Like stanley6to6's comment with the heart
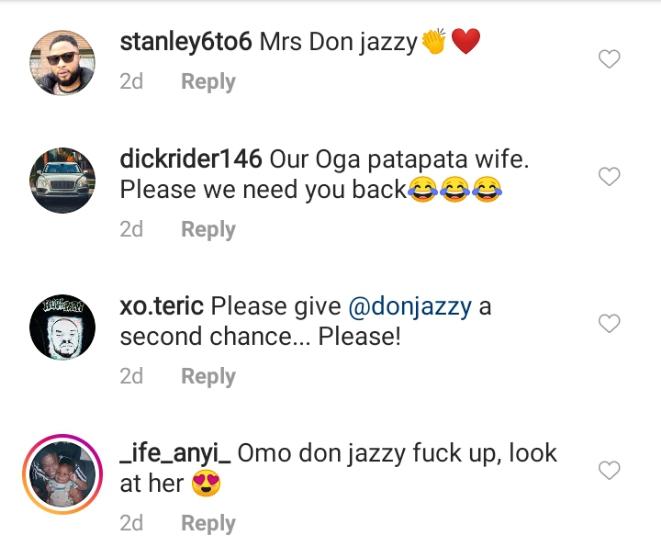This screenshot has height=549, width=661. [x=609, y=60]
